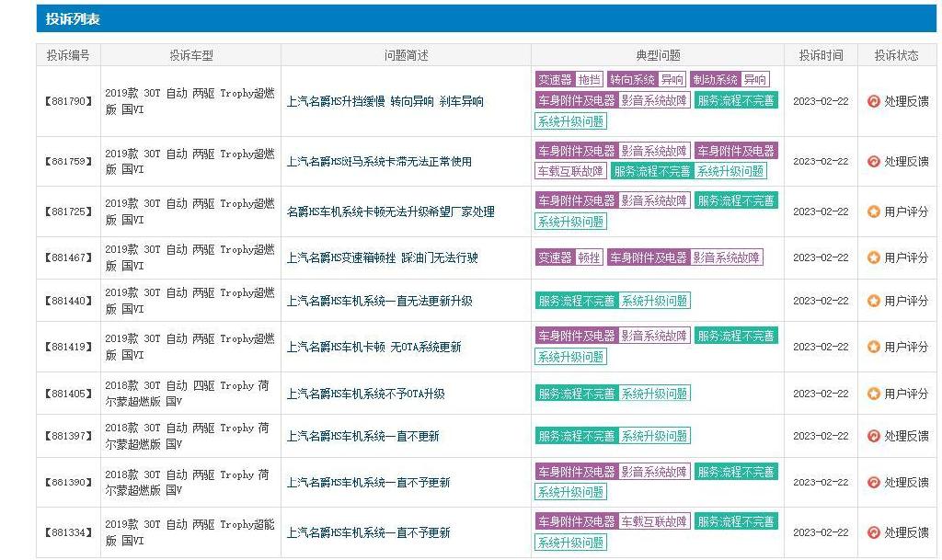Image resolution: width=942 pixels, height=560 pixels.
Task: Click the 影音系统故障 tag in row 881390
Action: point(654,472)
